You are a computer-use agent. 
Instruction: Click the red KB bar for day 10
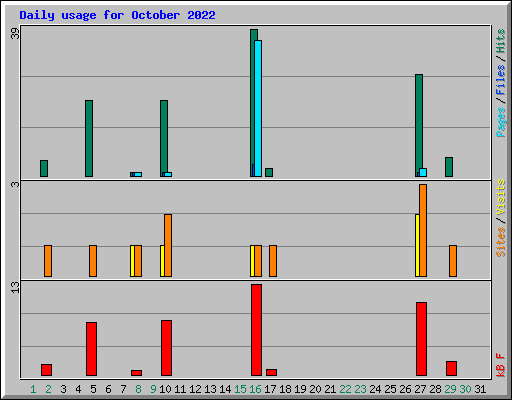coord(166,348)
